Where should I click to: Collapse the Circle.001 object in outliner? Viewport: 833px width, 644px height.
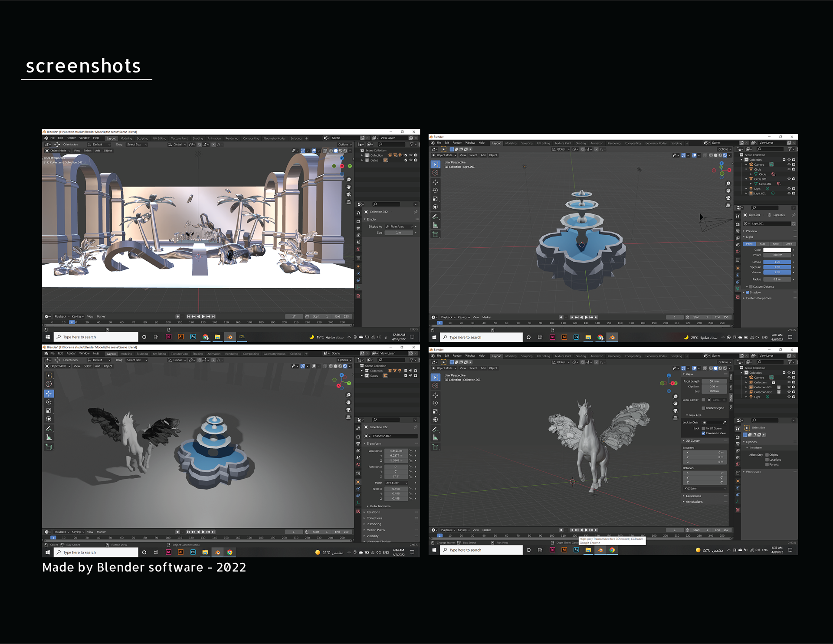coord(746,179)
